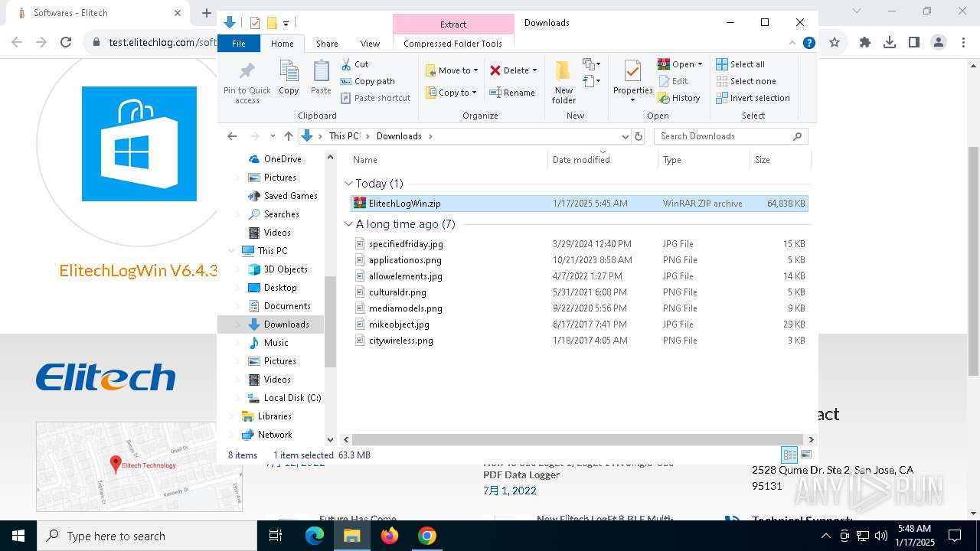Open Quick Access Toolbar customize arrow
The height and width of the screenshot is (551, 980).
[286, 23]
